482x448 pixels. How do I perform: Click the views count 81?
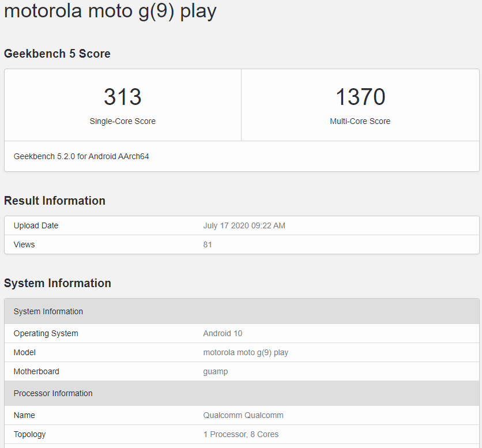point(208,244)
